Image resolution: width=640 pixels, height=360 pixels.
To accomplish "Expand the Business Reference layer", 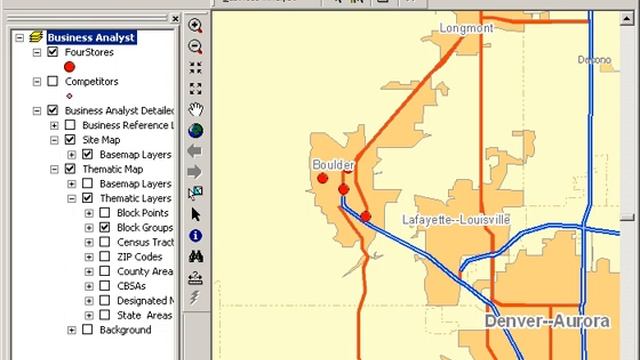I will click(54, 125).
